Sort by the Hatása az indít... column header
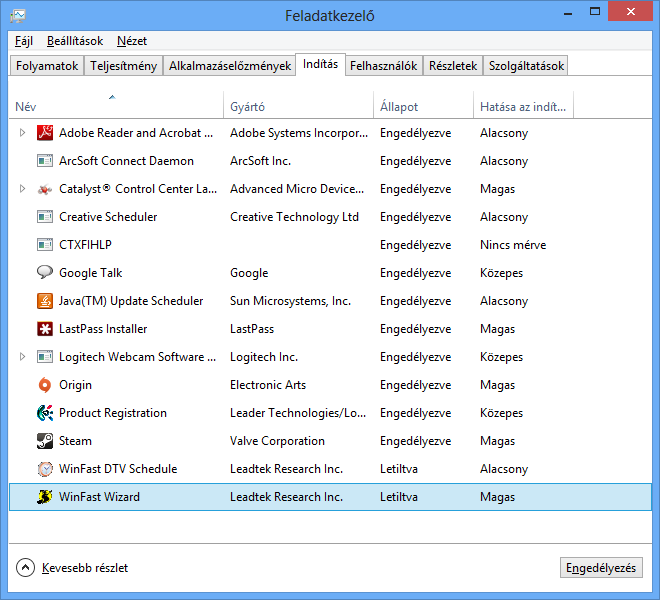 point(523,105)
